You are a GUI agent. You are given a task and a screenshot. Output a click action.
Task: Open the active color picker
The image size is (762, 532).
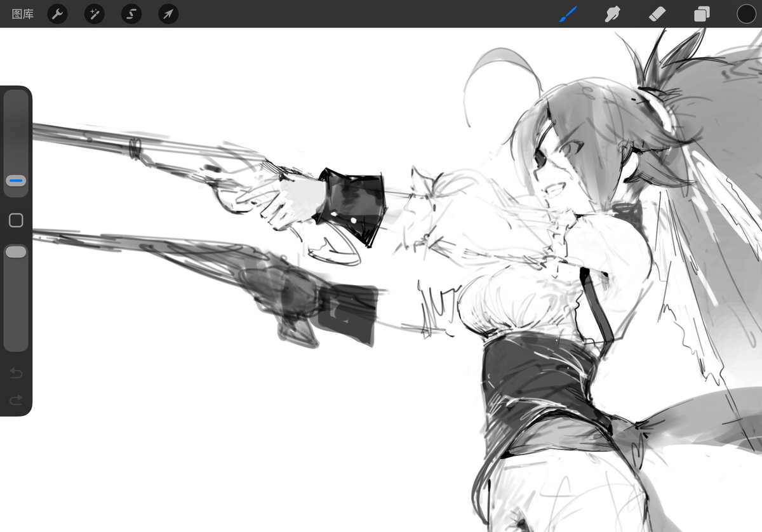point(747,14)
